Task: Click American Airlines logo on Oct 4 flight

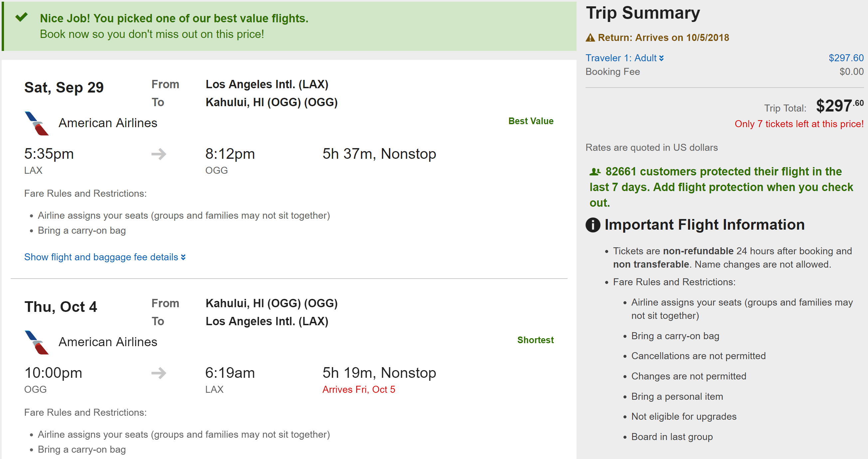Action: pos(37,343)
